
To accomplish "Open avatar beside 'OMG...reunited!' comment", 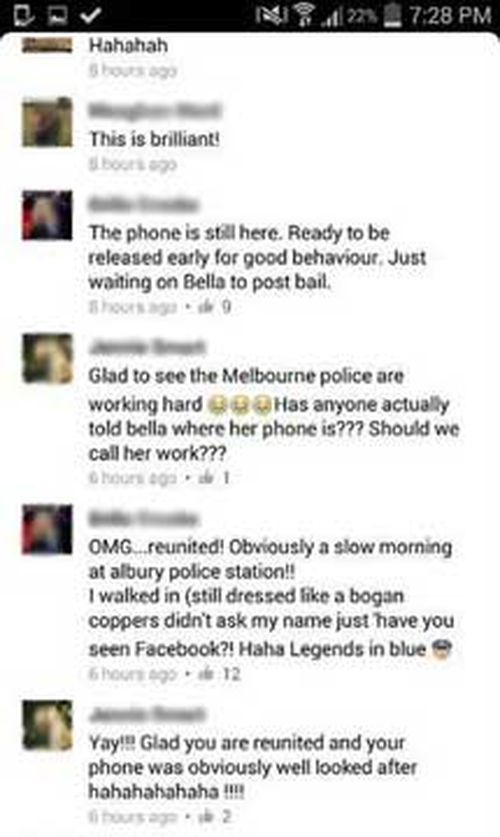I will (47, 529).
